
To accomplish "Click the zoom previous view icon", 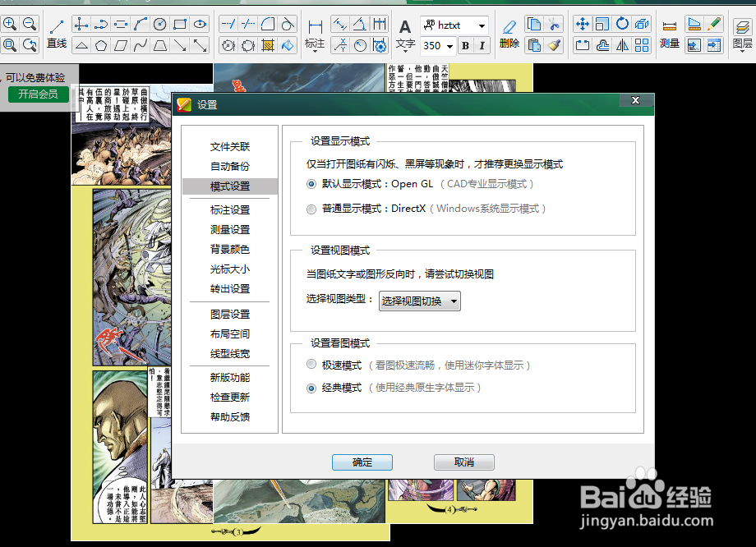I will click(30, 45).
